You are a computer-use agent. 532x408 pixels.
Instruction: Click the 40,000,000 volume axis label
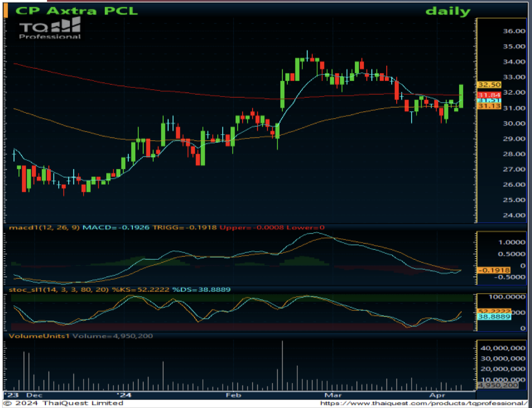(x=504, y=348)
